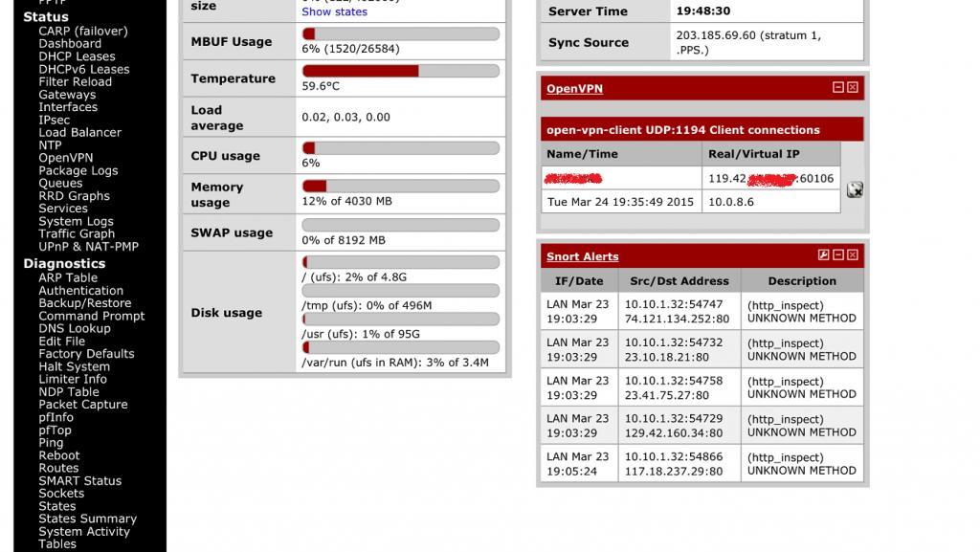The width and height of the screenshot is (980, 552).
Task: Click the CPU usage progress bar
Action: point(401,148)
